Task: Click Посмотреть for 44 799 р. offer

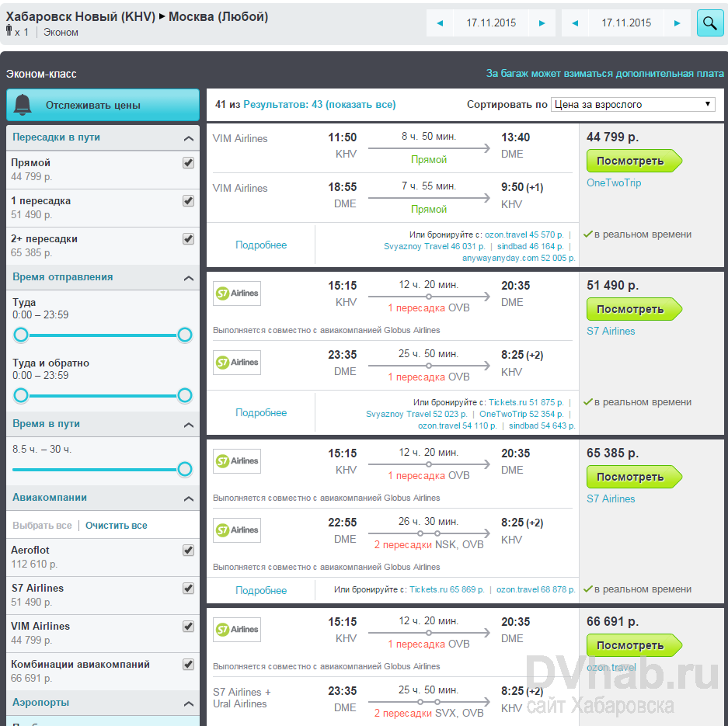Action: (x=634, y=161)
